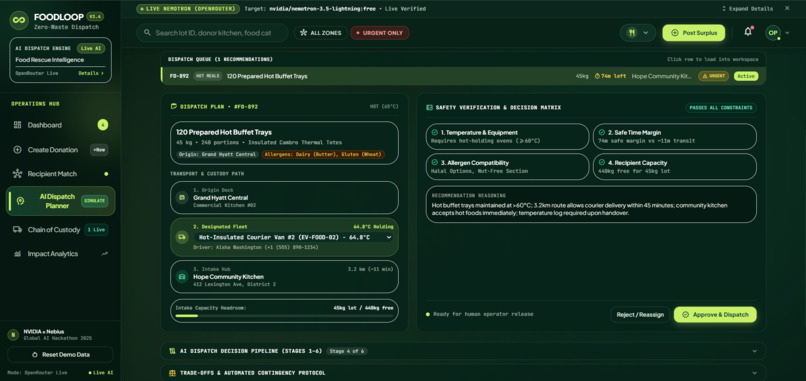
Task: Click the Post Surplus button
Action: tap(693, 33)
